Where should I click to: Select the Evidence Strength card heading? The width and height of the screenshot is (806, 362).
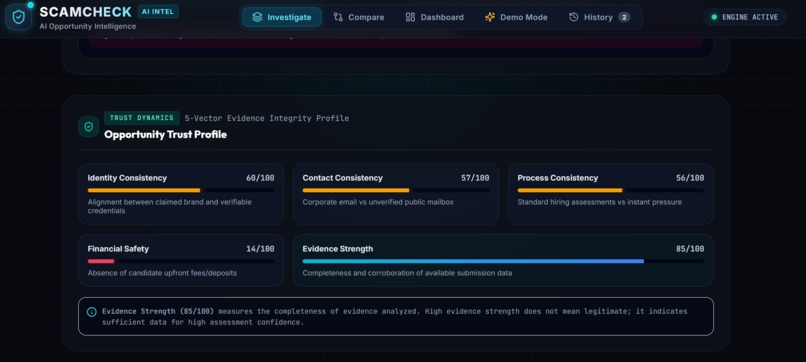338,249
